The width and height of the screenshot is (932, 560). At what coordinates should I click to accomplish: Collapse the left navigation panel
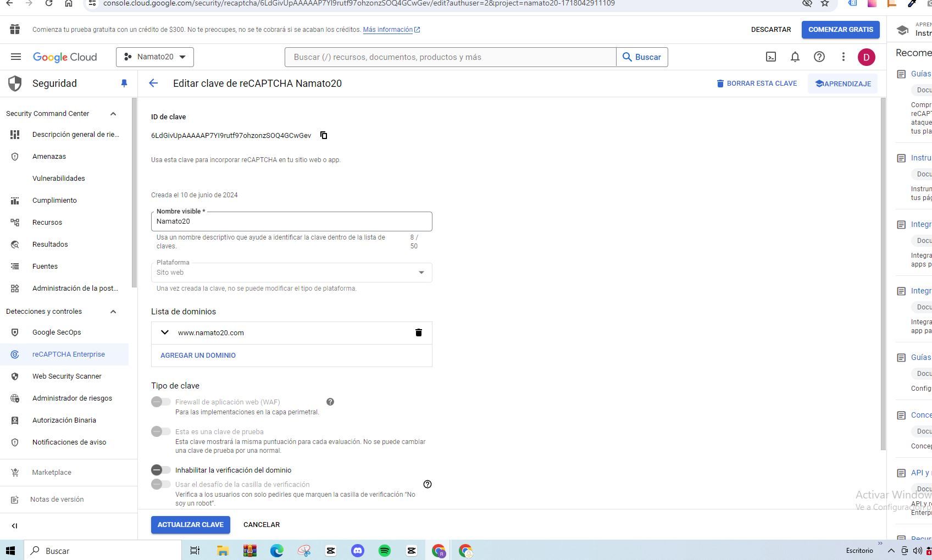click(x=15, y=526)
